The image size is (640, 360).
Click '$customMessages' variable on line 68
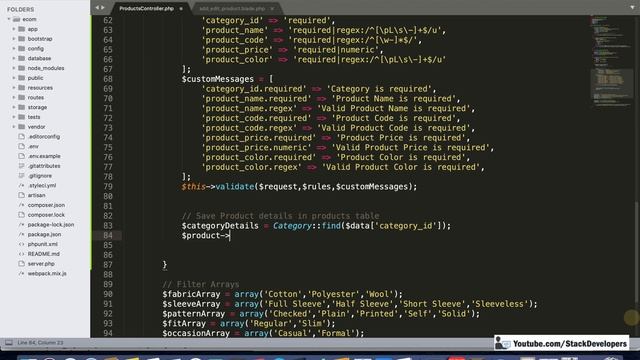(x=218, y=79)
